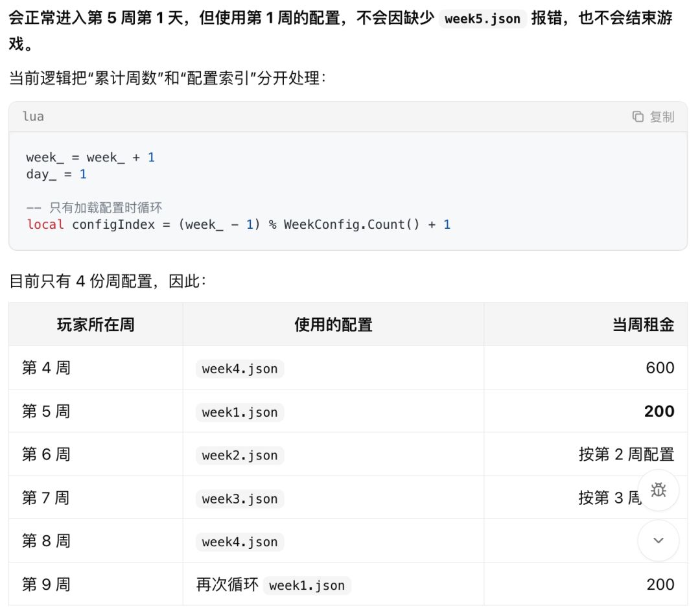The width and height of the screenshot is (700, 615).
Task: Click 'week1.json' in the 第 5 周 row
Action: 240,412
